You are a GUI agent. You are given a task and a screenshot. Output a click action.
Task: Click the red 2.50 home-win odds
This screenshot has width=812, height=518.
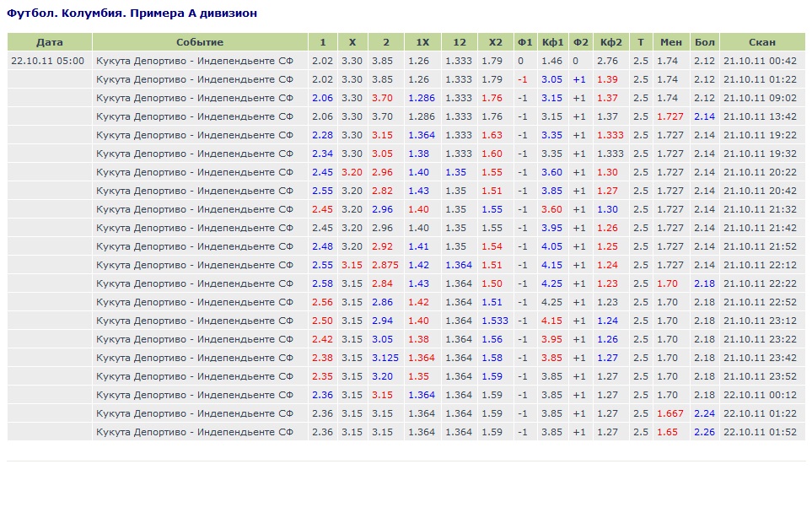(322, 321)
